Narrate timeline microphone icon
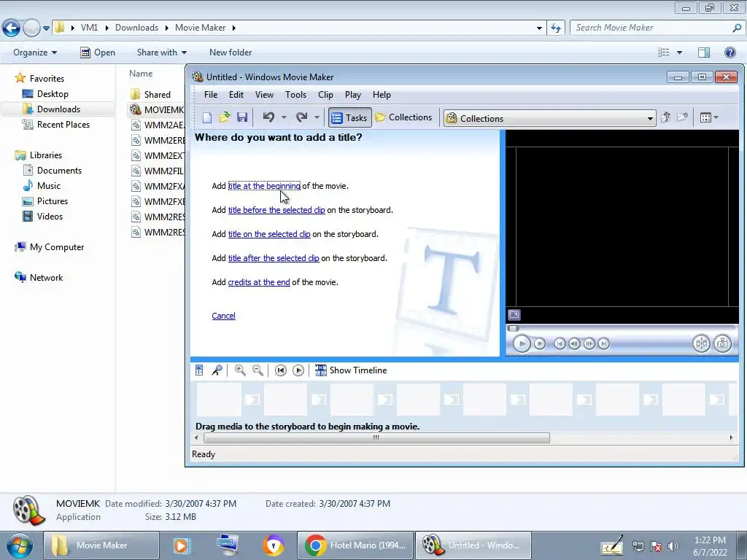 point(217,370)
